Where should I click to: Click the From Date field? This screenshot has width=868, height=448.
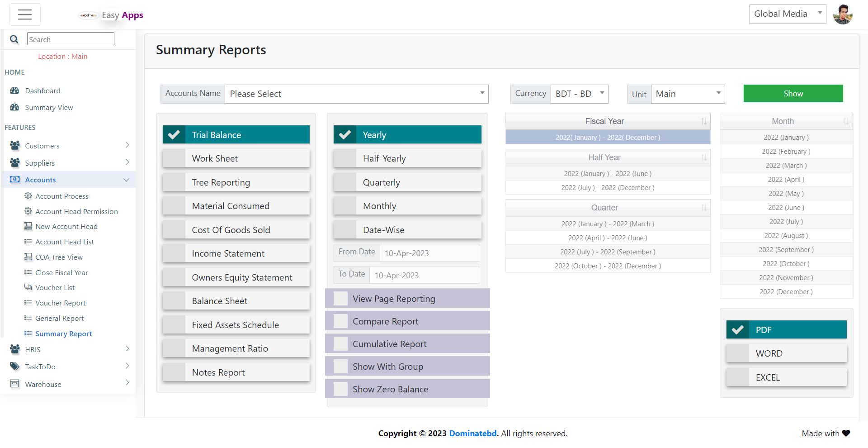[429, 253]
